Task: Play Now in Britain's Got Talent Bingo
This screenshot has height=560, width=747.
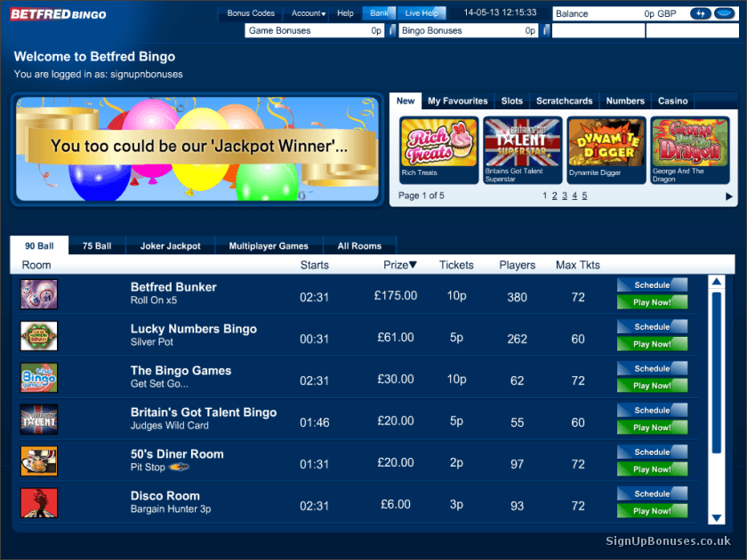Action: click(x=652, y=428)
